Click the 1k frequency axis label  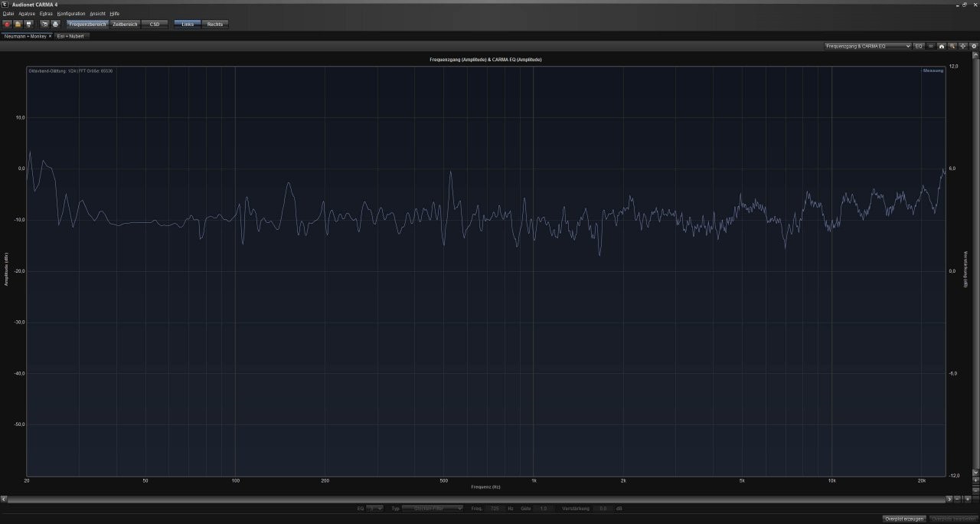(x=534, y=480)
